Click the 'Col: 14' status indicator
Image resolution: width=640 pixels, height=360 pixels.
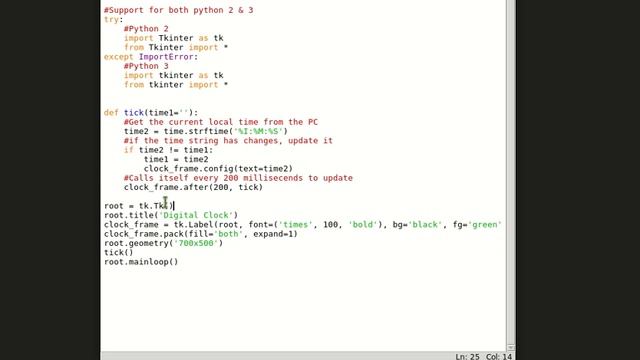[x=498, y=356]
